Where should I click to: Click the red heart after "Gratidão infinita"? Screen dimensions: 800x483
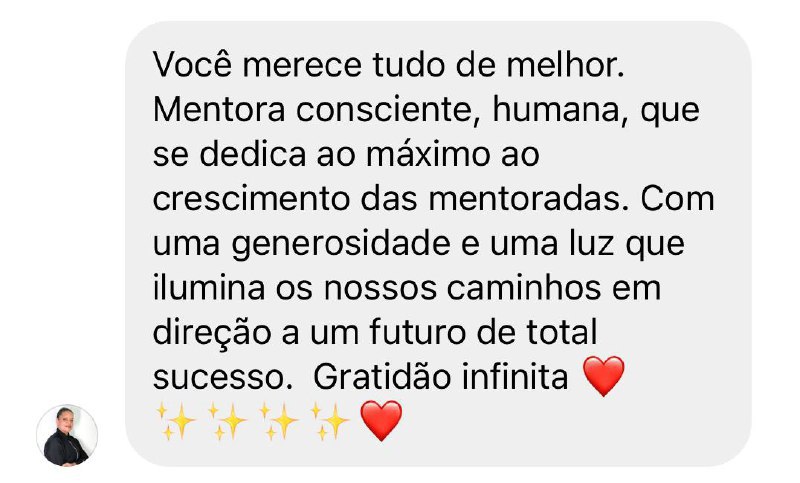[x=604, y=376]
